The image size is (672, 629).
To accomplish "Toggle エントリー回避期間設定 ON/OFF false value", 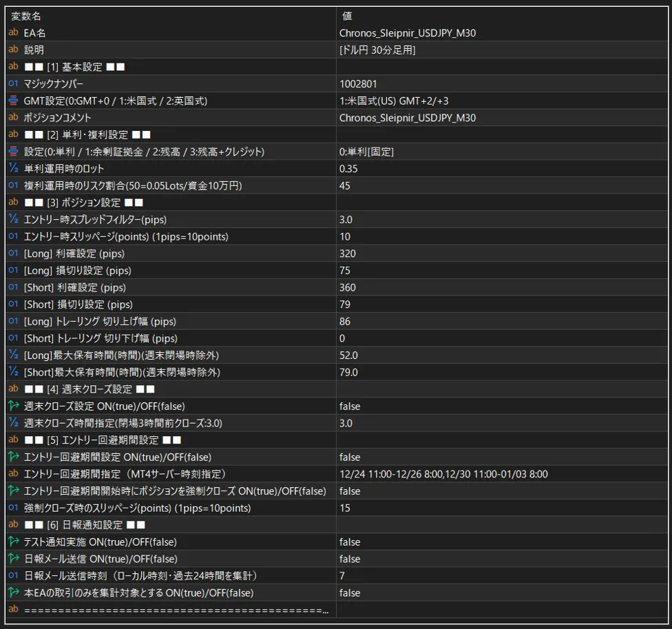I will click(x=503, y=457).
